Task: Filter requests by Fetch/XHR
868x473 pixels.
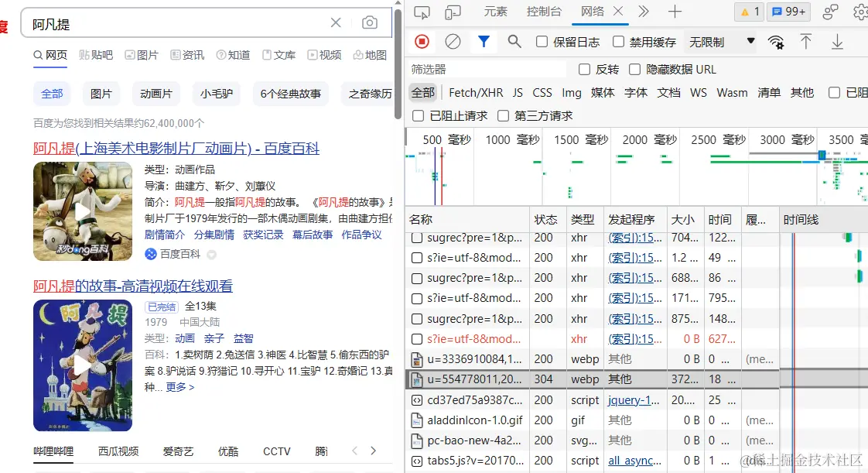Action: tap(476, 92)
